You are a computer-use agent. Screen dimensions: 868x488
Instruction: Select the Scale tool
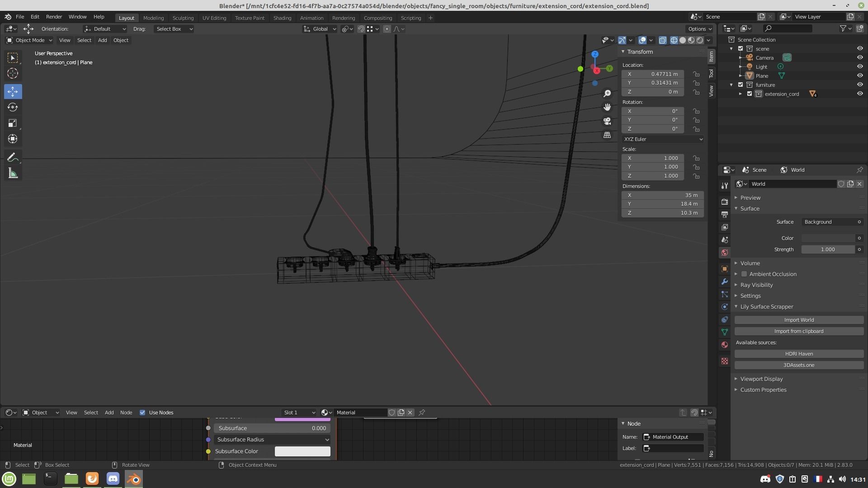[x=13, y=123]
